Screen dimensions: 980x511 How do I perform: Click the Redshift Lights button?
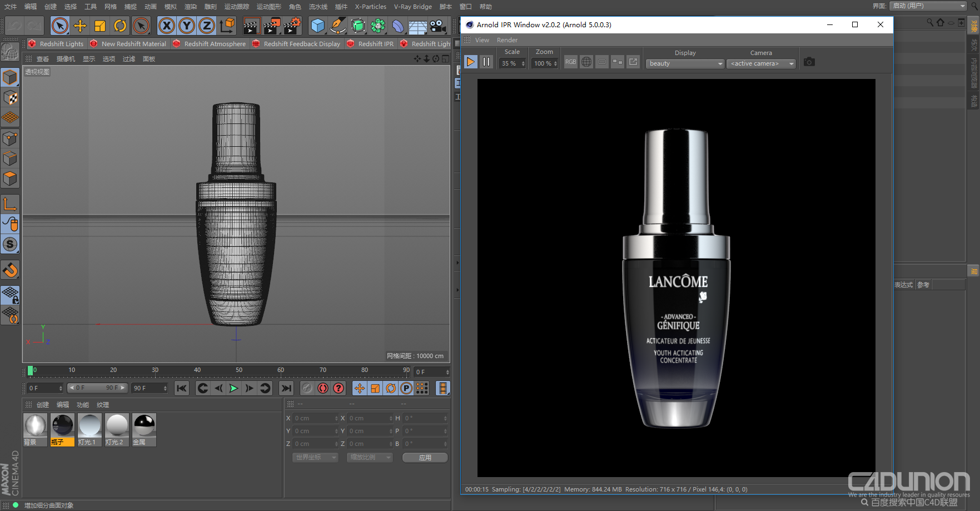(56, 43)
